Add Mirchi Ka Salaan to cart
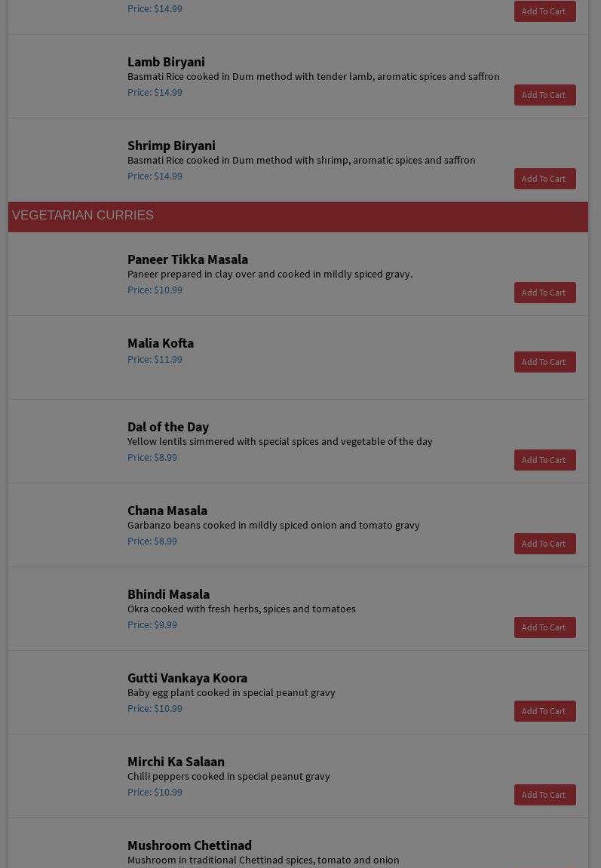Viewport: 601px width, 868px height. [544, 795]
